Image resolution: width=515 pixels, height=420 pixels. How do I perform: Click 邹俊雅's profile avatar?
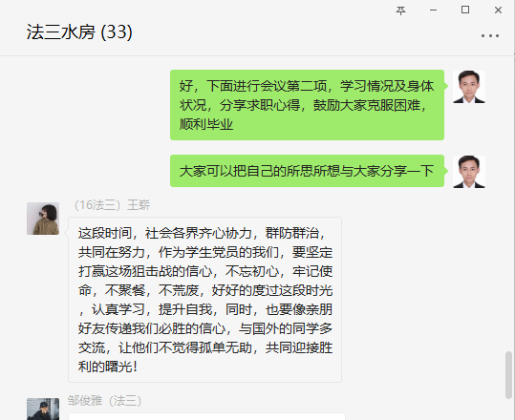click(x=43, y=409)
